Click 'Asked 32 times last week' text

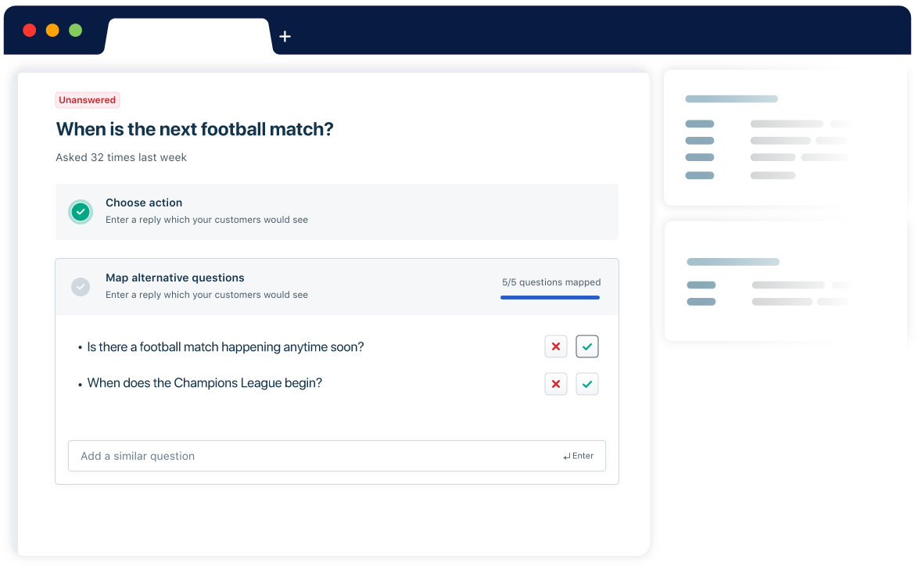click(121, 157)
